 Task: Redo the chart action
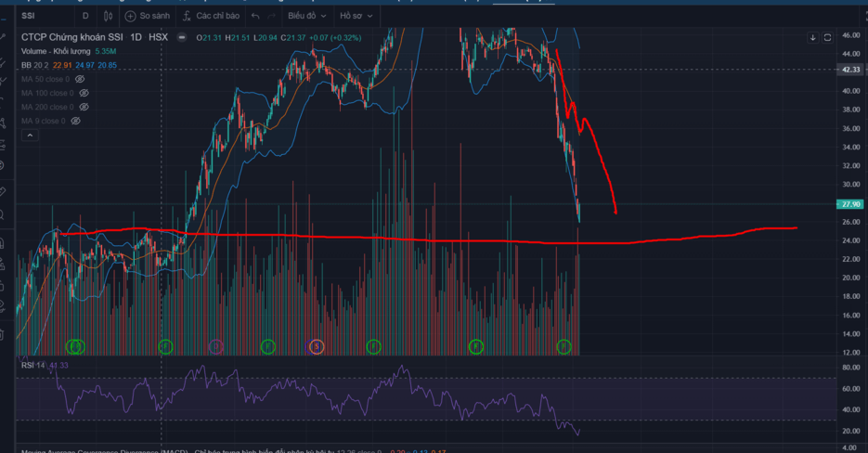271,16
